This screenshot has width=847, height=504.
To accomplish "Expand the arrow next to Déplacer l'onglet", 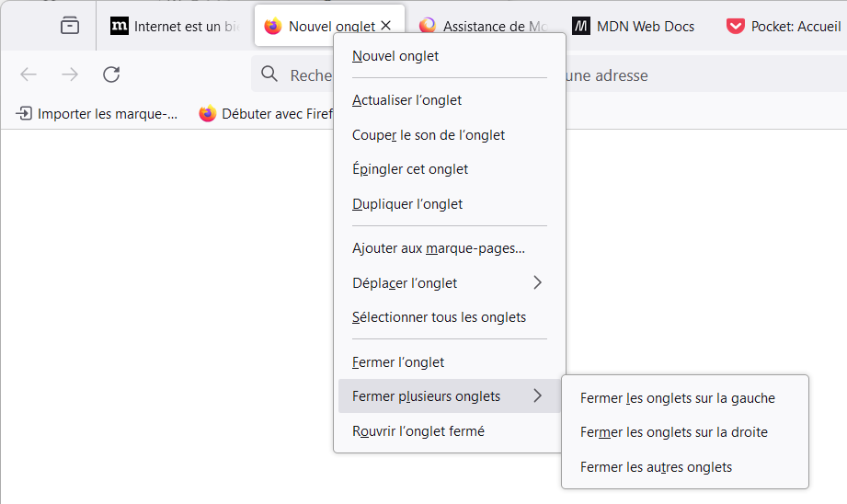I will coord(537,282).
